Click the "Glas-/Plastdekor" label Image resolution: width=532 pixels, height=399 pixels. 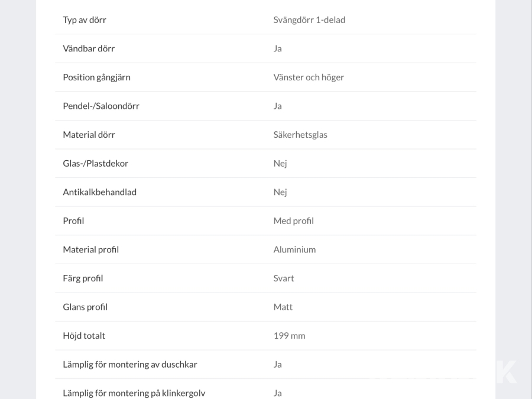(95, 163)
